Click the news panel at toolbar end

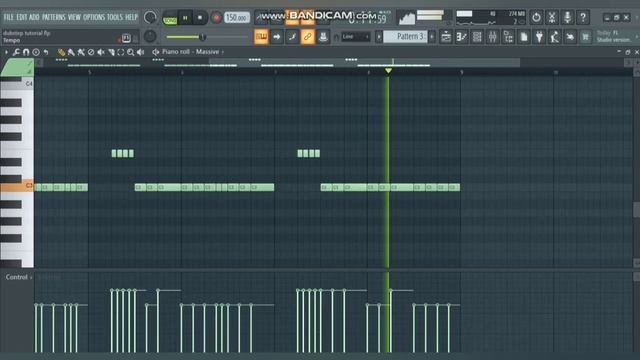616,36
